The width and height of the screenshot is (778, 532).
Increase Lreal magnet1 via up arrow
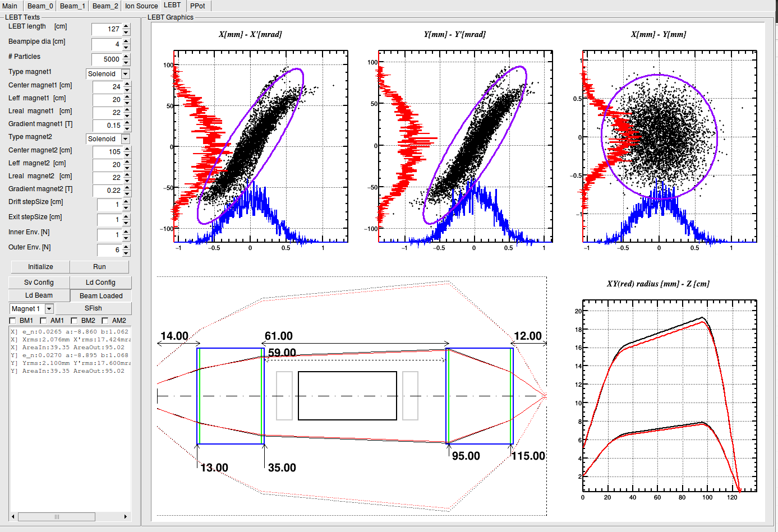[x=127, y=110]
